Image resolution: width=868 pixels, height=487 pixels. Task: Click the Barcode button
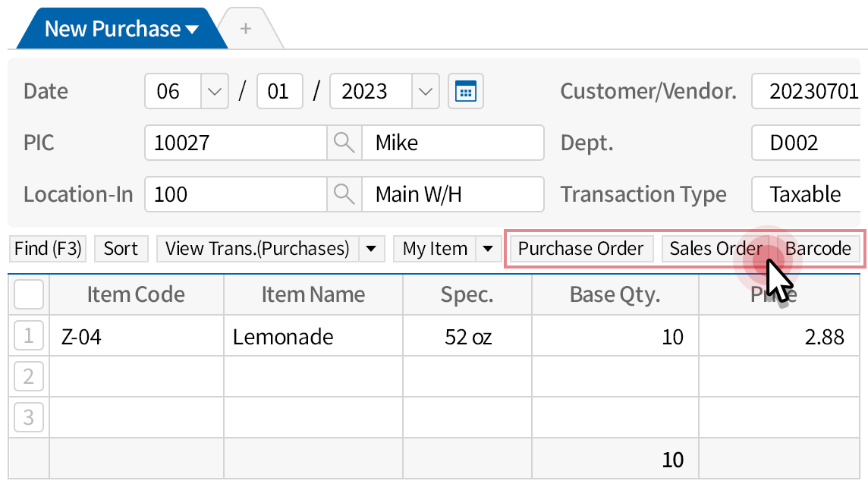tap(818, 249)
